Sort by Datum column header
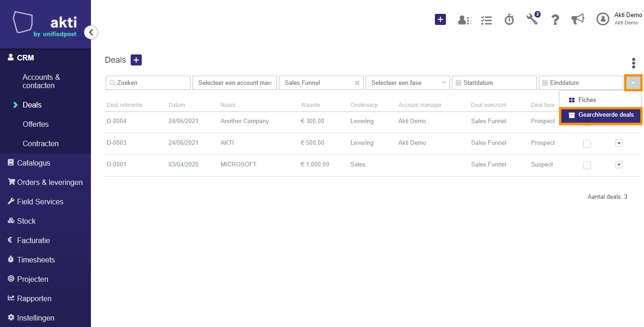The height and width of the screenshot is (327, 644). [x=176, y=105]
